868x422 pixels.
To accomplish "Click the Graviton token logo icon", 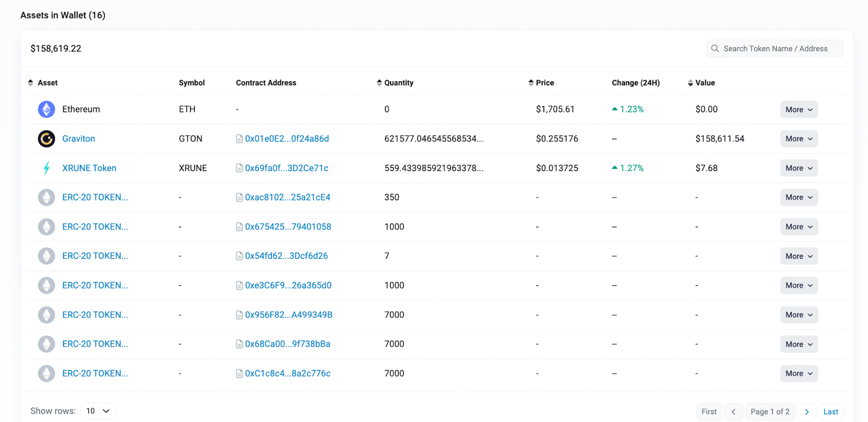I will 47,139.
